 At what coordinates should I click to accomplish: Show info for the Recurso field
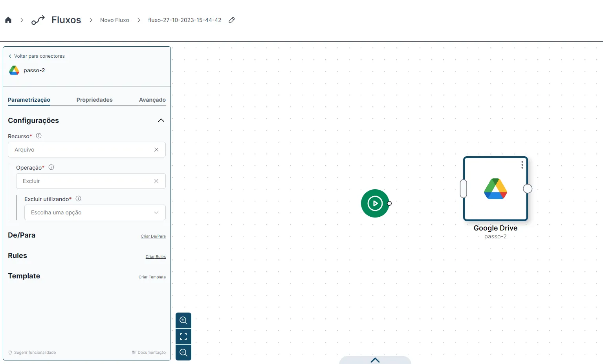[x=38, y=136]
